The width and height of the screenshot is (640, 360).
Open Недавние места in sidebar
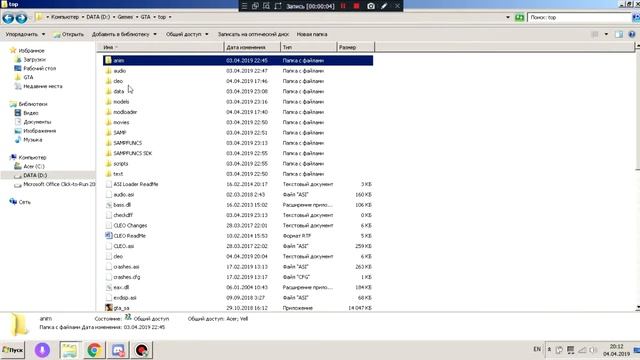tap(42, 86)
